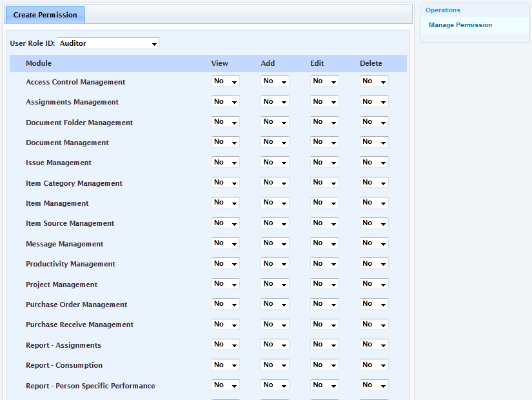Open Delete dropdown for Item Source Management

(373, 223)
